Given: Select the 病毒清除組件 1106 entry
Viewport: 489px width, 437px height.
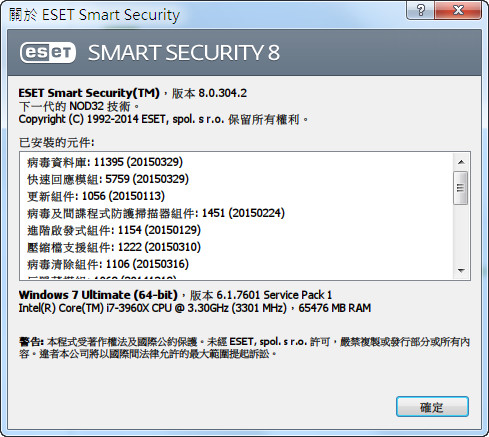Looking at the screenshot, I should point(108,264).
